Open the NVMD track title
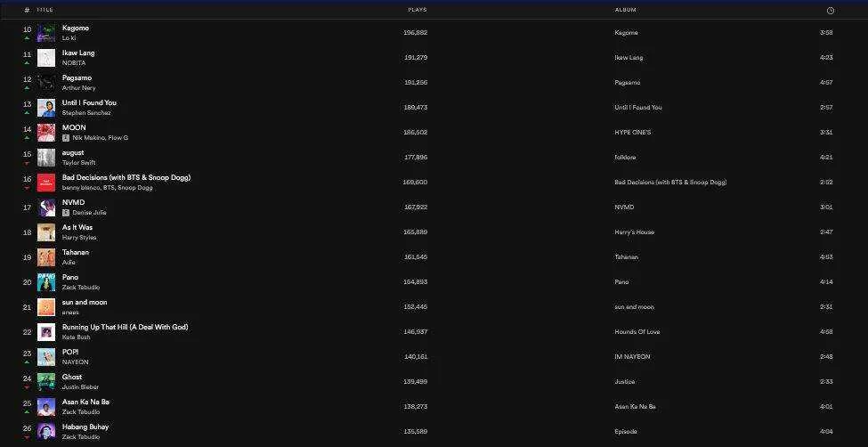Image resolution: width=868 pixels, height=447 pixels. tap(74, 203)
